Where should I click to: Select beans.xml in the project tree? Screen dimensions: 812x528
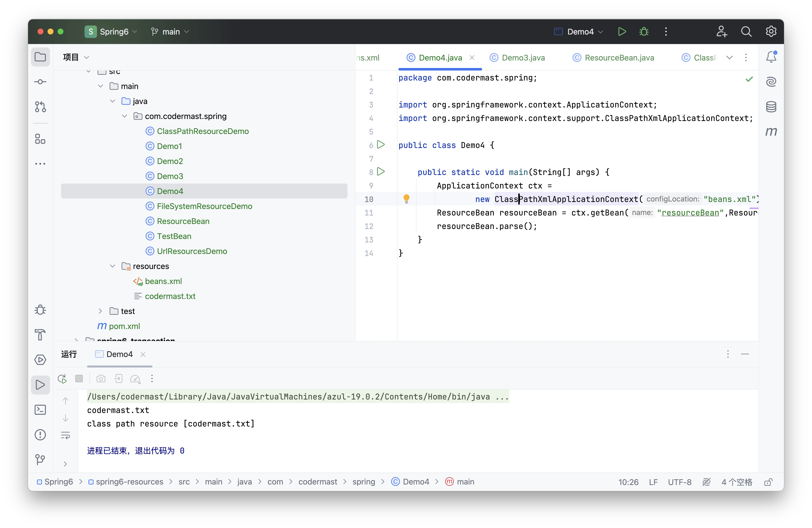163,281
